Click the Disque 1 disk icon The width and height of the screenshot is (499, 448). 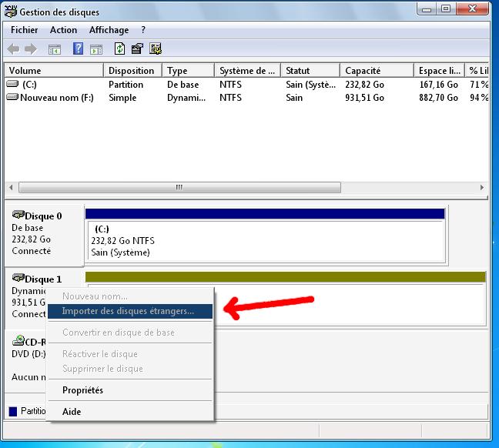coord(18,278)
